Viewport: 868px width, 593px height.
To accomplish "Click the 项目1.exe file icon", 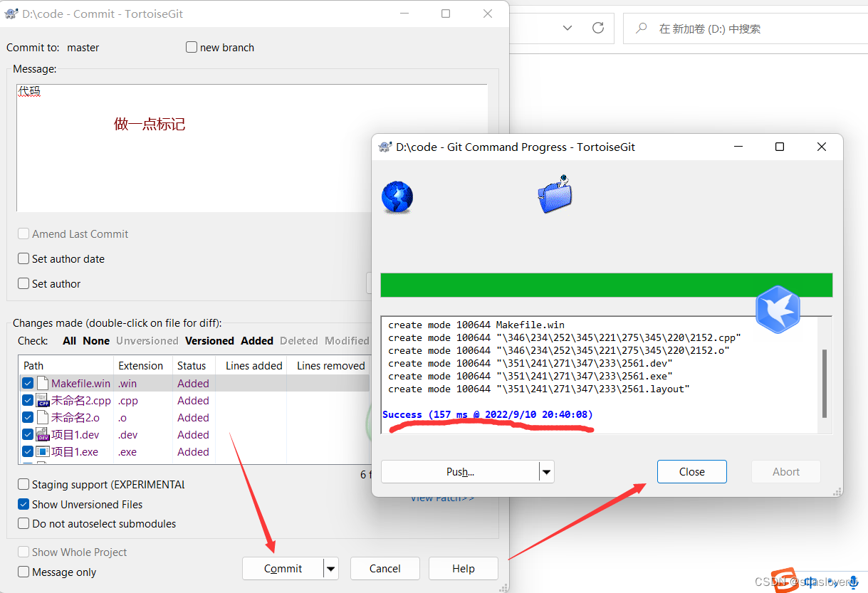I will [43, 451].
